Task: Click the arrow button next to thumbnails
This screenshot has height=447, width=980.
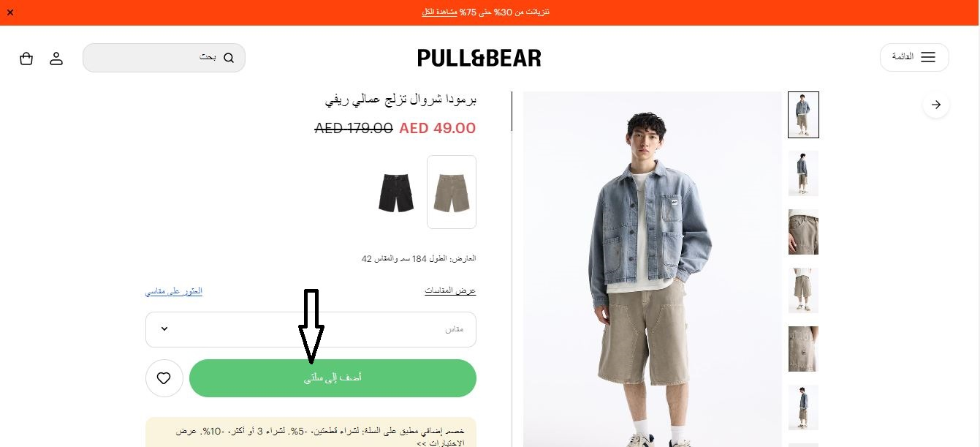Action: tap(936, 105)
